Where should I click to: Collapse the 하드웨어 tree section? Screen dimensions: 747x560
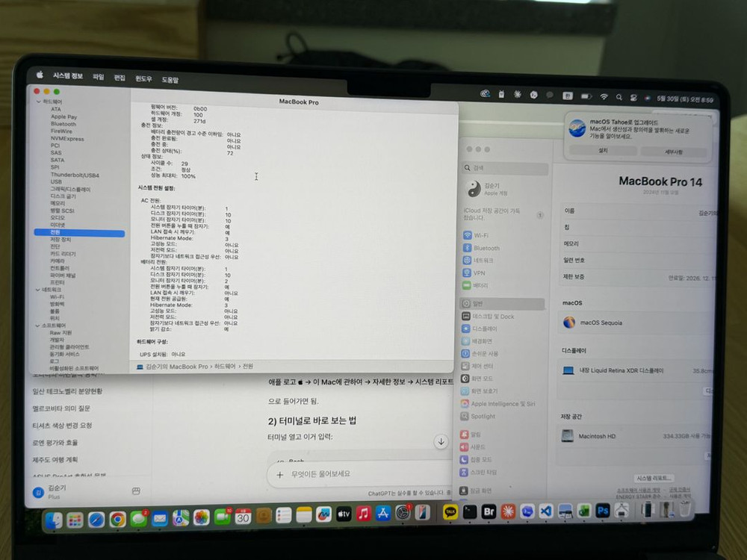point(39,102)
